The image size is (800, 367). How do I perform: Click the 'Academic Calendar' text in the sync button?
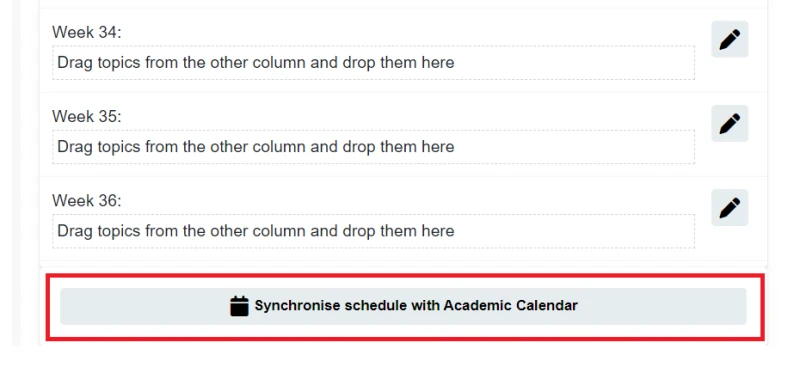click(x=510, y=306)
